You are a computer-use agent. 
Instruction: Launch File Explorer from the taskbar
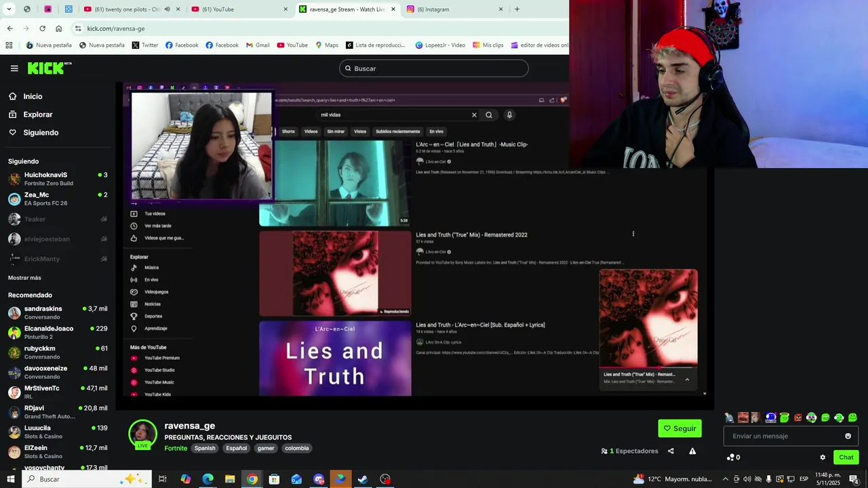230,479
